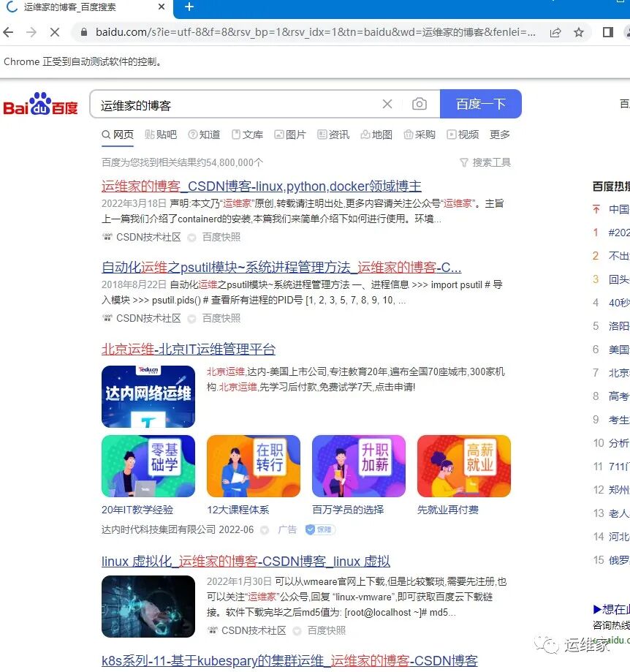Open the 运维家的博客 CSDN result link
The width and height of the screenshot is (630, 672).
(261, 186)
